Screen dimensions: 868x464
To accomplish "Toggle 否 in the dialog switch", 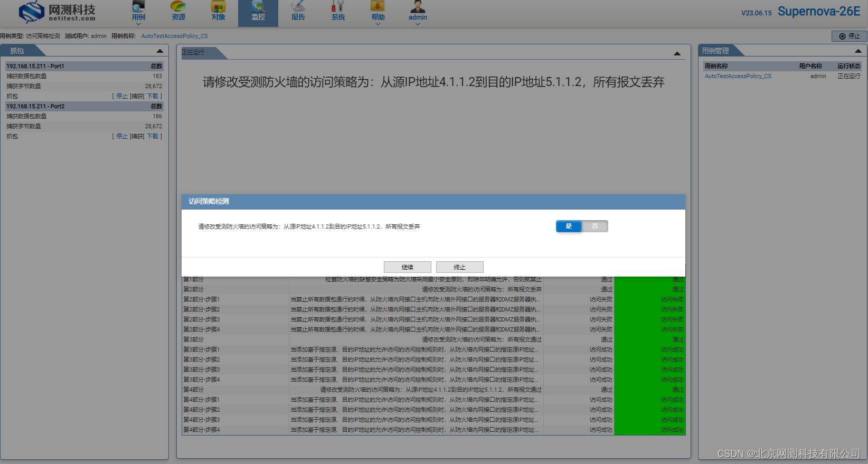I will point(595,226).
